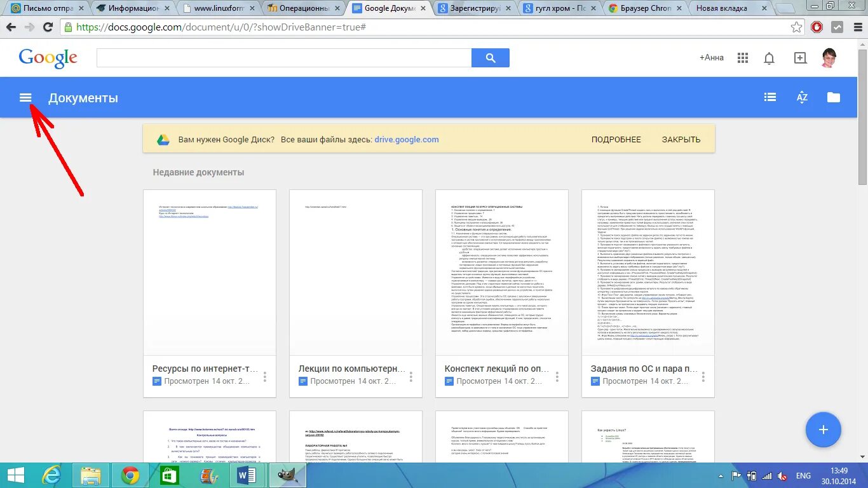Open Ресурсы по интернет document thumbnail
The width and height of the screenshot is (868, 488).
click(210, 273)
